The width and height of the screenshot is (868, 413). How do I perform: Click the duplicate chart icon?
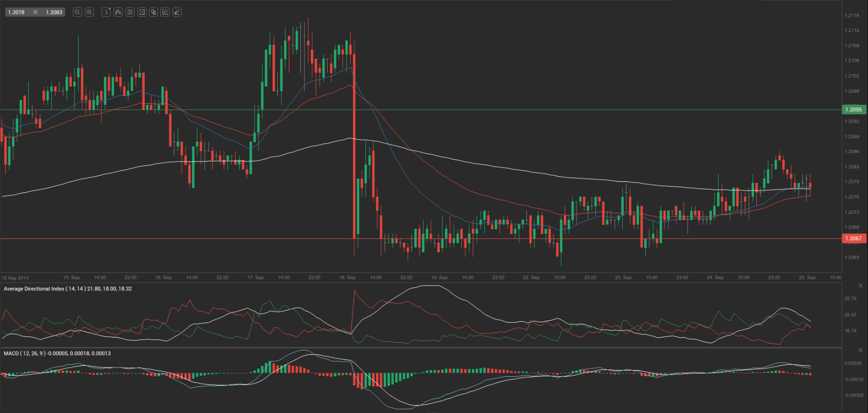point(154,12)
